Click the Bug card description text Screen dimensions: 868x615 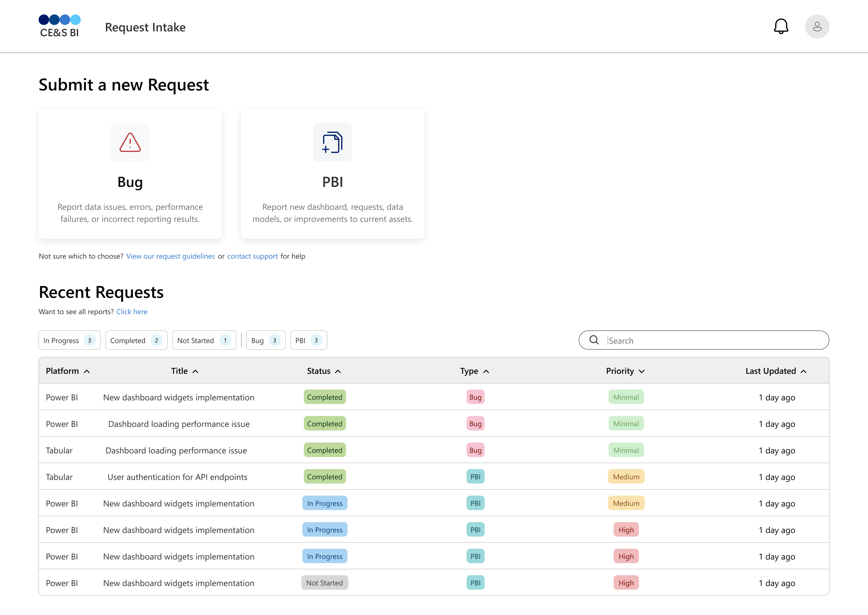click(x=130, y=213)
